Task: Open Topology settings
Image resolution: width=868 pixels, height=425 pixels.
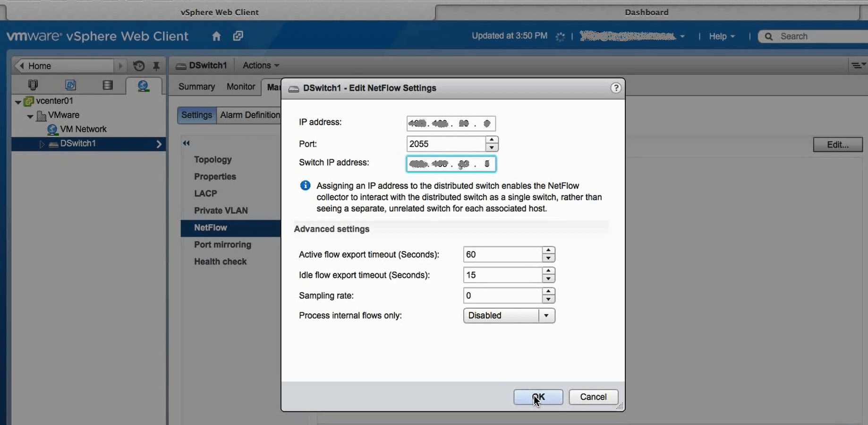Action: click(x=213, y=160)
